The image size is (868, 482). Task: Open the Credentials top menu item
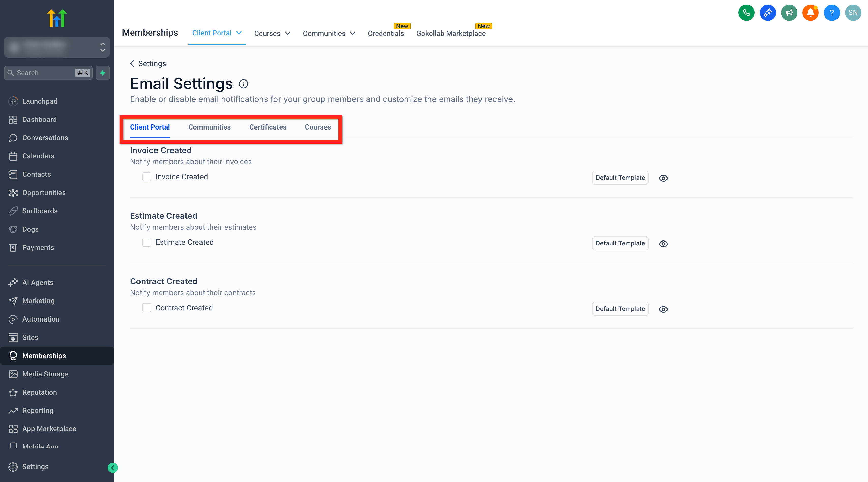(x=385, y=33)
